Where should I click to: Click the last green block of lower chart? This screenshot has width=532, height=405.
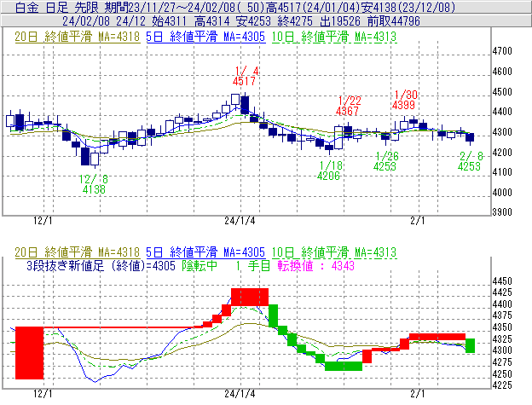[x=471, y=345]
